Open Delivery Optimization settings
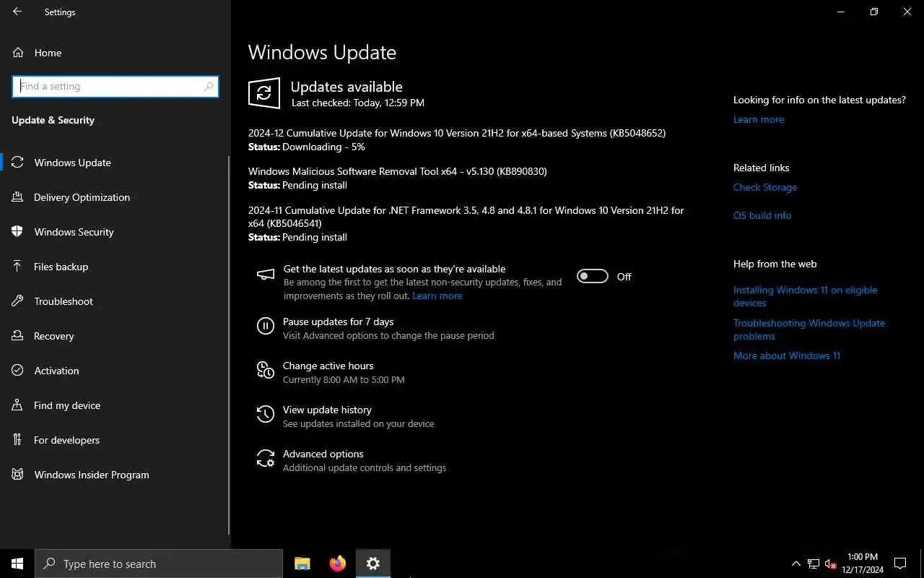924x578 pixels. pyautogui.click(x=114, y=197)
